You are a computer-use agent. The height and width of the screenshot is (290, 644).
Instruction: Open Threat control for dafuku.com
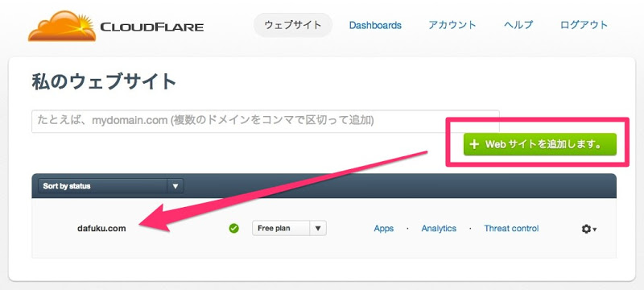(x=511, y=229)
